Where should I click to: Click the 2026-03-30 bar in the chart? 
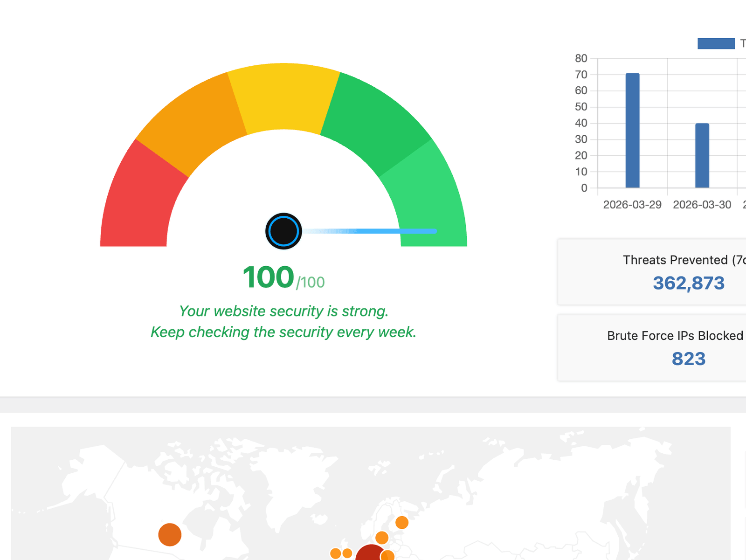pyautogui.click(x=702, y=155)
